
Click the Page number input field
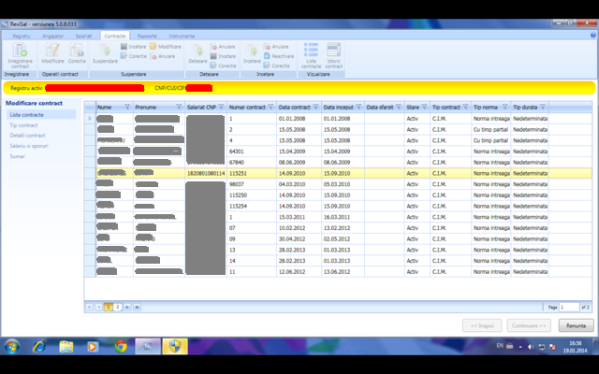tap(569, 307)
